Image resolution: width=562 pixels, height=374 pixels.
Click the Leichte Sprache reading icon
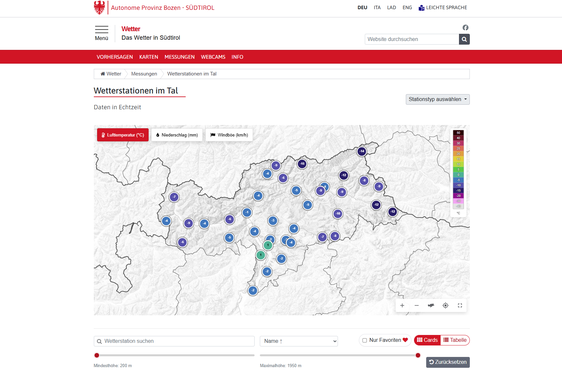tap(422, 8)
